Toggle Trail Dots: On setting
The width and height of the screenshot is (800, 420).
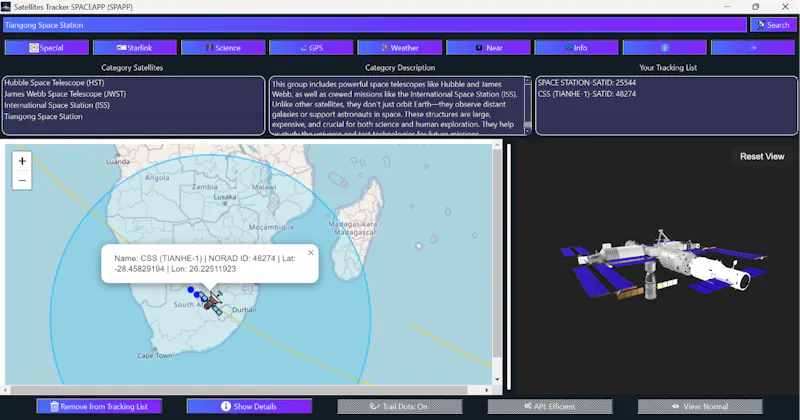pyautogui.click(x=399, y=406)
